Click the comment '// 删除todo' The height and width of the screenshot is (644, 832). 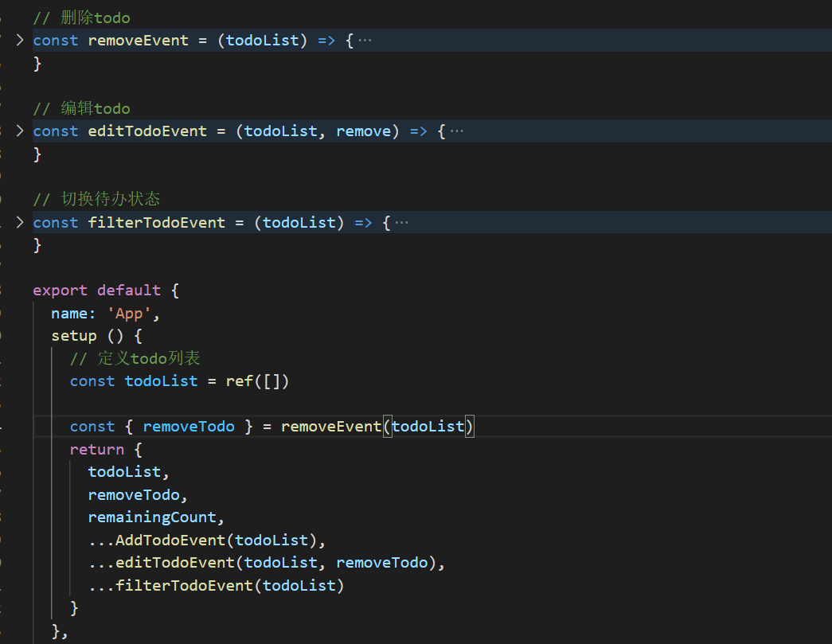[x=82, y=18]
